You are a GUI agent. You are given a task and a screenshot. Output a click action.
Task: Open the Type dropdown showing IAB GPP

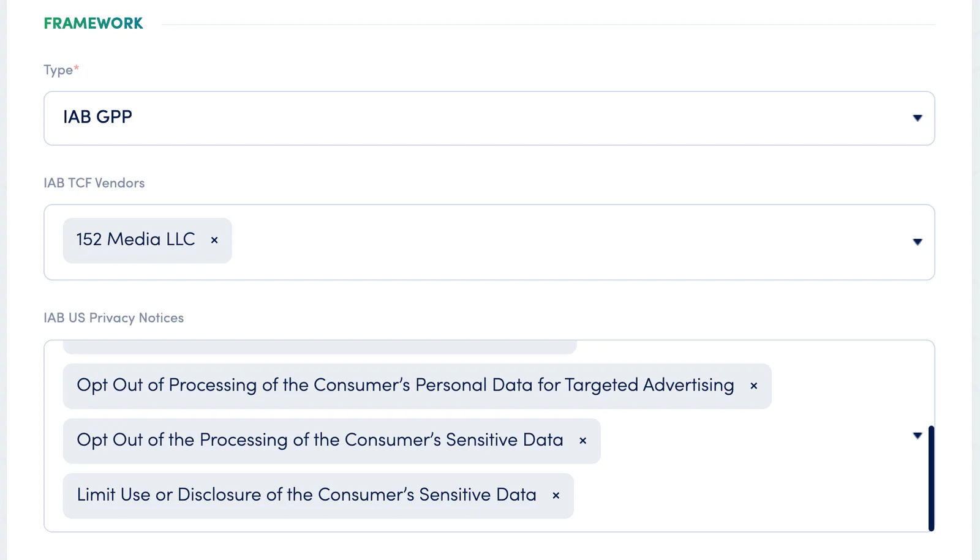(490, 118)
